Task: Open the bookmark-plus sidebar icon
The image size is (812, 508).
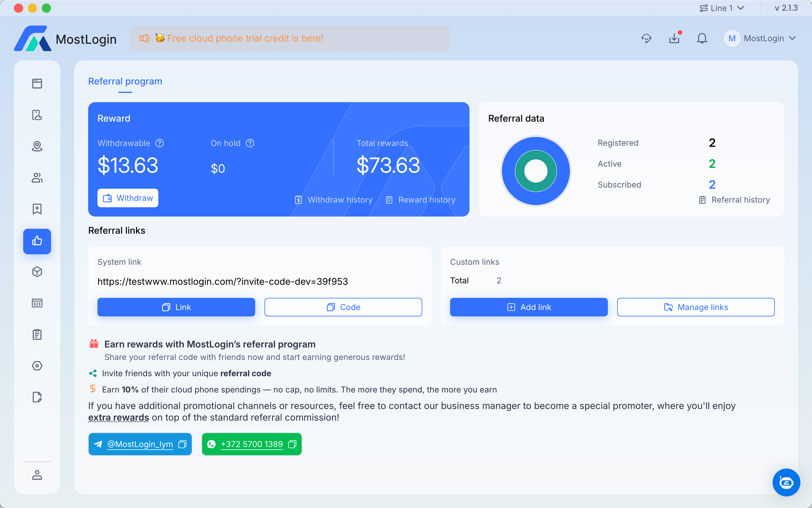Action: point(37,209)
